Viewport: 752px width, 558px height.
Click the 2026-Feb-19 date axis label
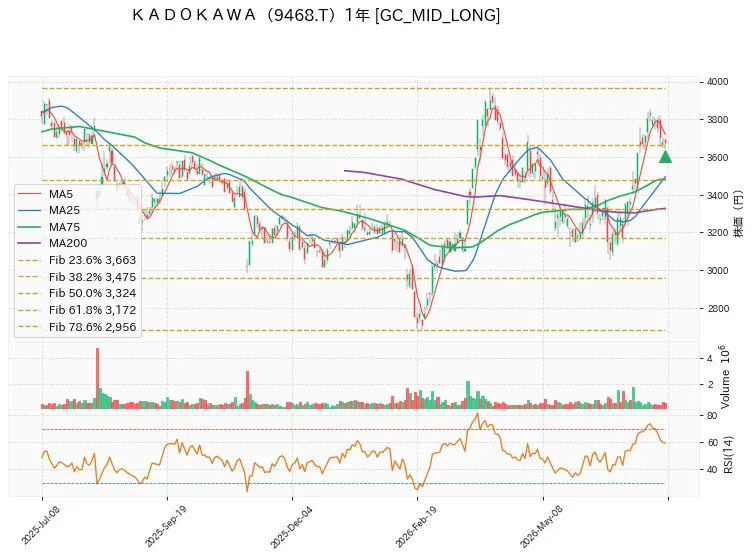(x=416, y=526)
